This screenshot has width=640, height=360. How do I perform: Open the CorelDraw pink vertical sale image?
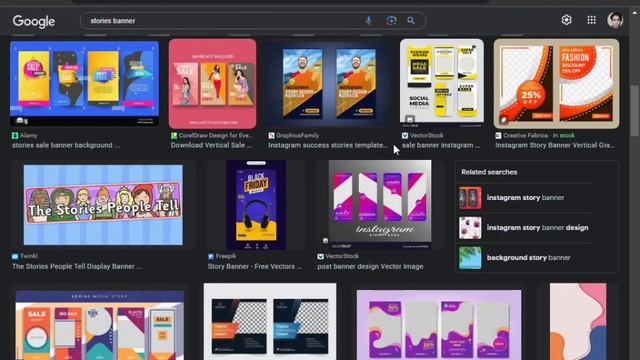point(212,84)
